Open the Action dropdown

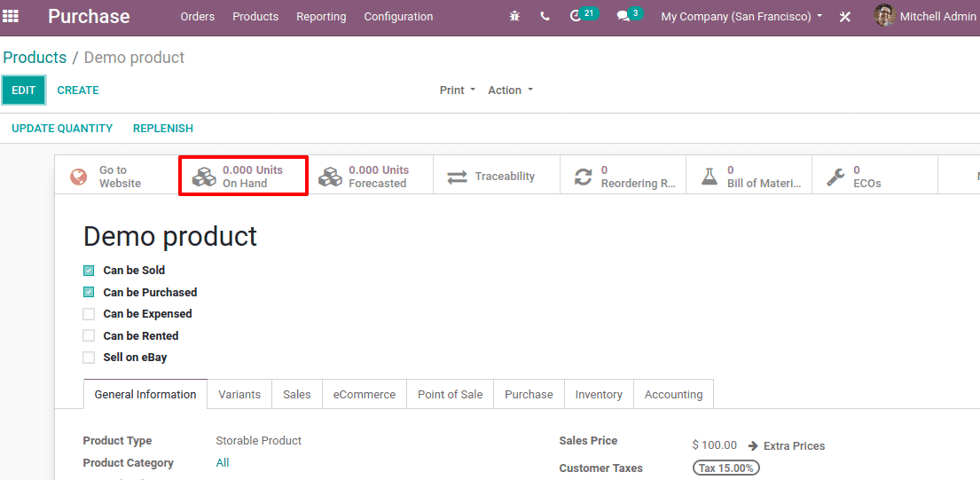point(511,90)
